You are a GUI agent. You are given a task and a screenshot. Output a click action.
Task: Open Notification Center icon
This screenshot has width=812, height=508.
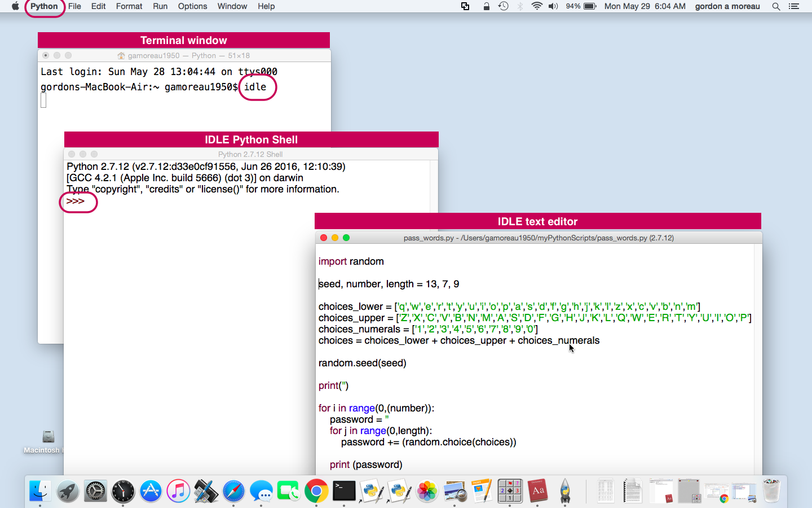click(794, 6)
